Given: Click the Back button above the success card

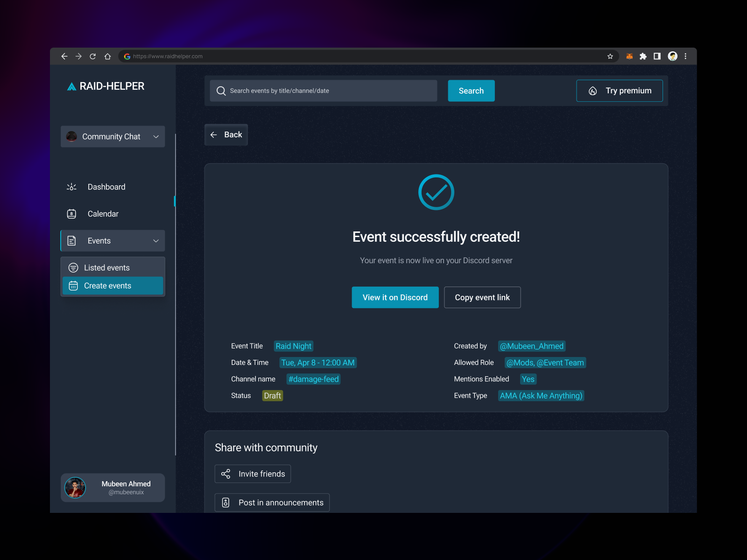Looking at the screenshot, I should pyautogui.click(x=226, y=134).
